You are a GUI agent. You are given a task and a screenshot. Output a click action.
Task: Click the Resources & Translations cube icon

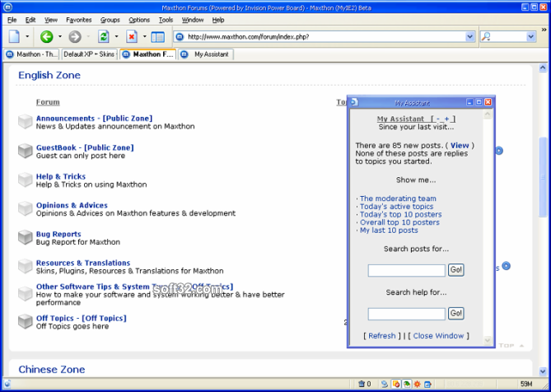[x=26, y=266]
